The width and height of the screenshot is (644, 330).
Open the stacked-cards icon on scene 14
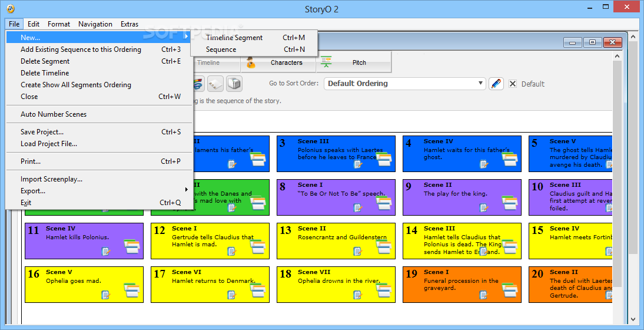pyautogui.click(x=510, y=246)
